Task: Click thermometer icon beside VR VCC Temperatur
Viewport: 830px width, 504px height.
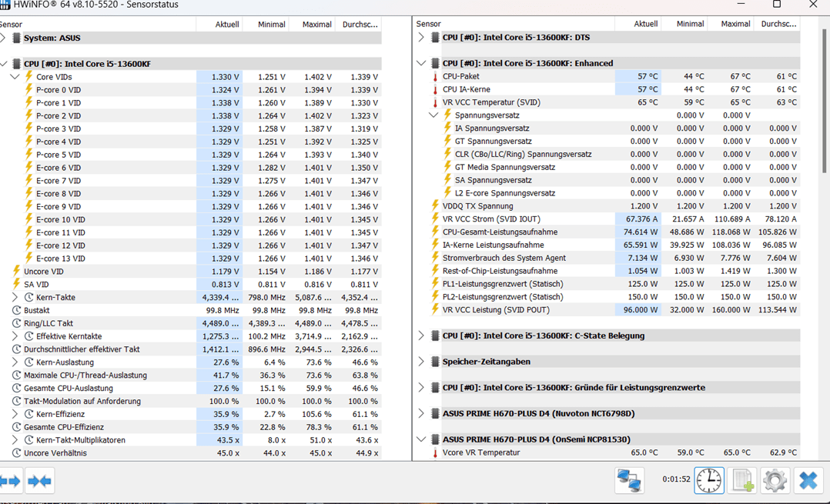Action: 435,102
